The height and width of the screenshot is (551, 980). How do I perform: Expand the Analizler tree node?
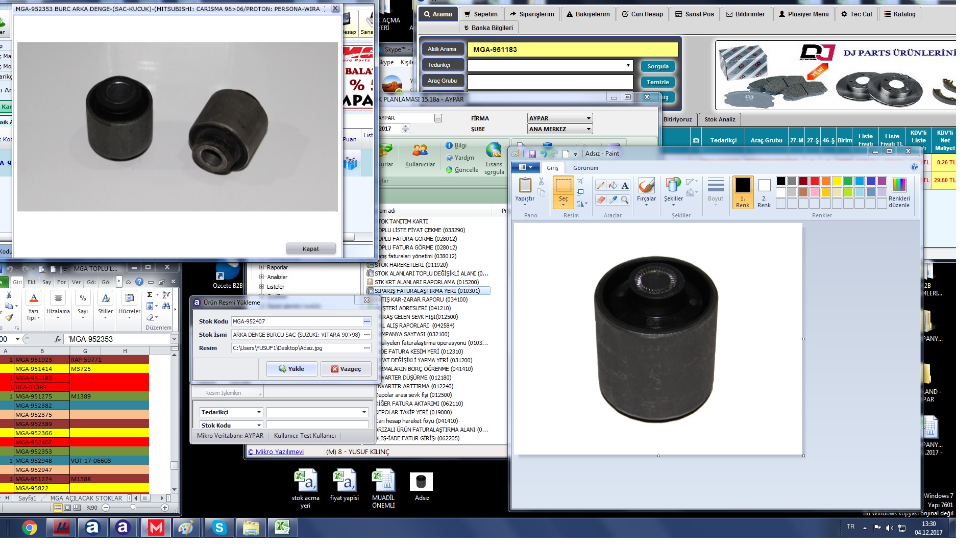pyautogui.click(x=262, y=277)
